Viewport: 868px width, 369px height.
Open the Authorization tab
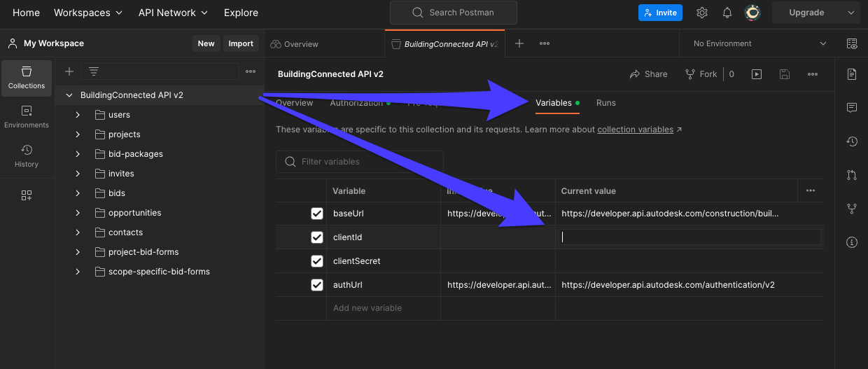pos(356,103)
